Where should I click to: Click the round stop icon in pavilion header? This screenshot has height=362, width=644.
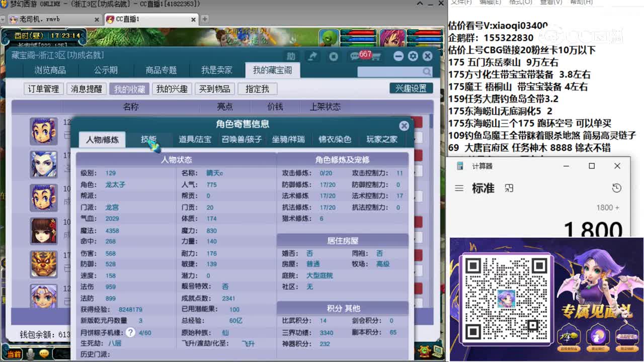[x=333, y=56]
